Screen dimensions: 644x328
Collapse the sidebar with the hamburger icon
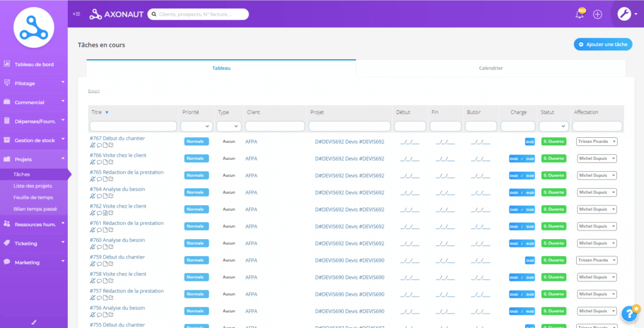click(x=77, y=14)
